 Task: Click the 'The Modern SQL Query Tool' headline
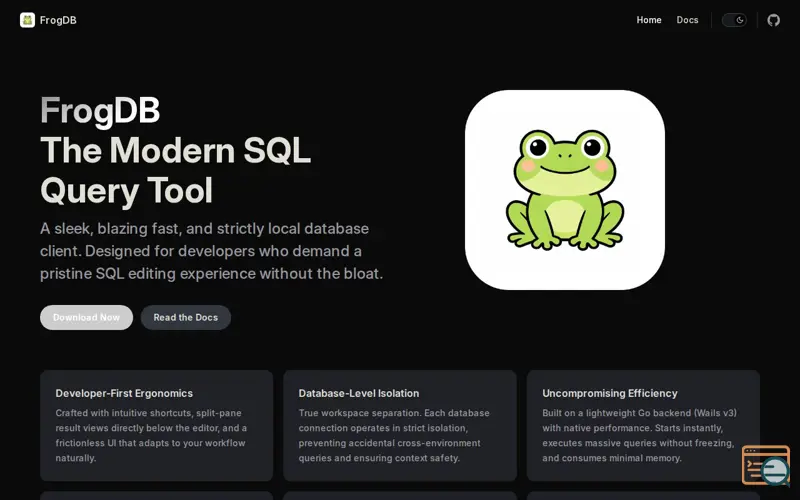pyautogui.click(x=176, y=170)
